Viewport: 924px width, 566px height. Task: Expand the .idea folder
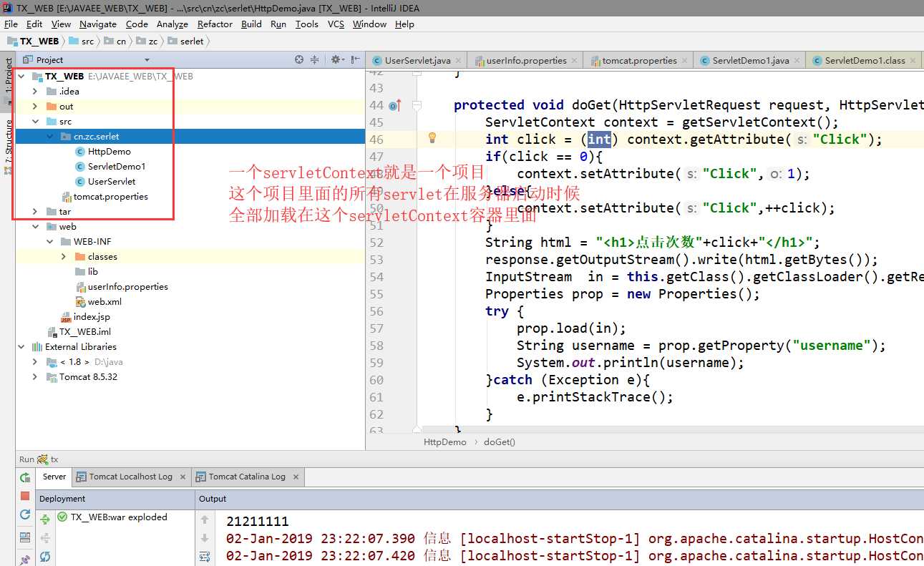coord(35,92)
